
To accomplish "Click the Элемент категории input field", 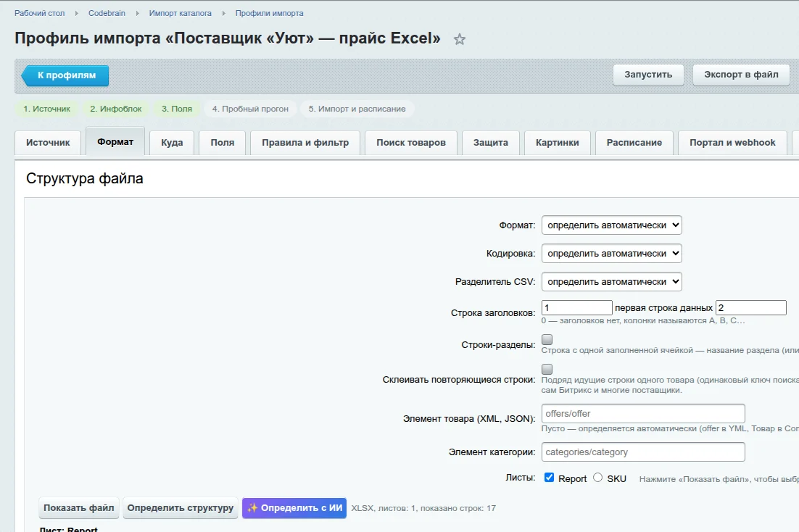I will tap(643, 452).
